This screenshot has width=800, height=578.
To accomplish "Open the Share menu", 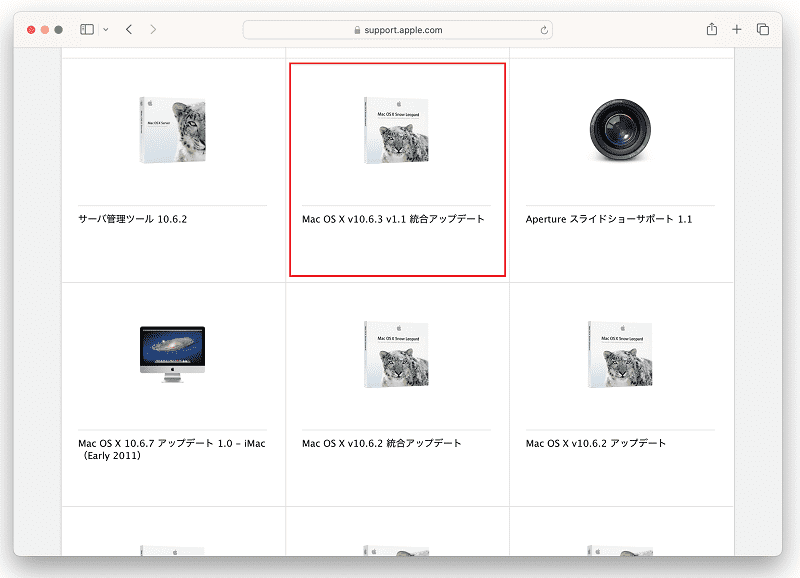I will pyautogui.click(x=712, y=30).
